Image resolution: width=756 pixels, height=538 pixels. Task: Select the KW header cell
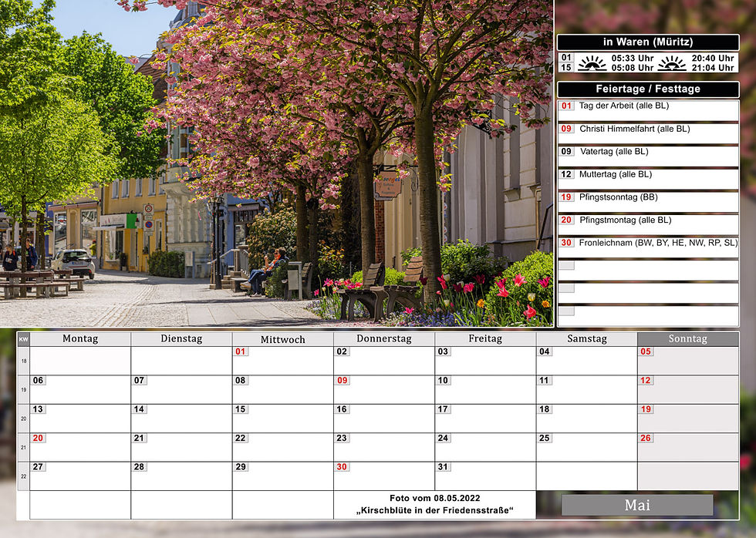(x=23, y=339)
